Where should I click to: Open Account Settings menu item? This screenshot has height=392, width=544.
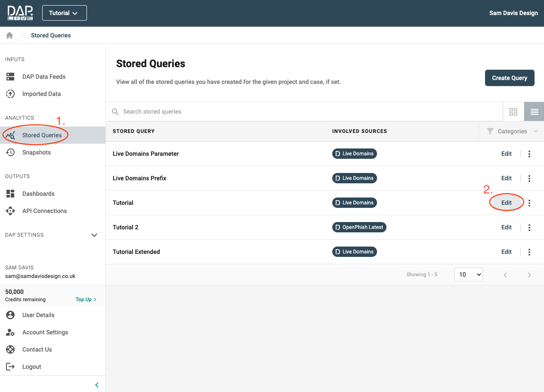coord(45,332)
